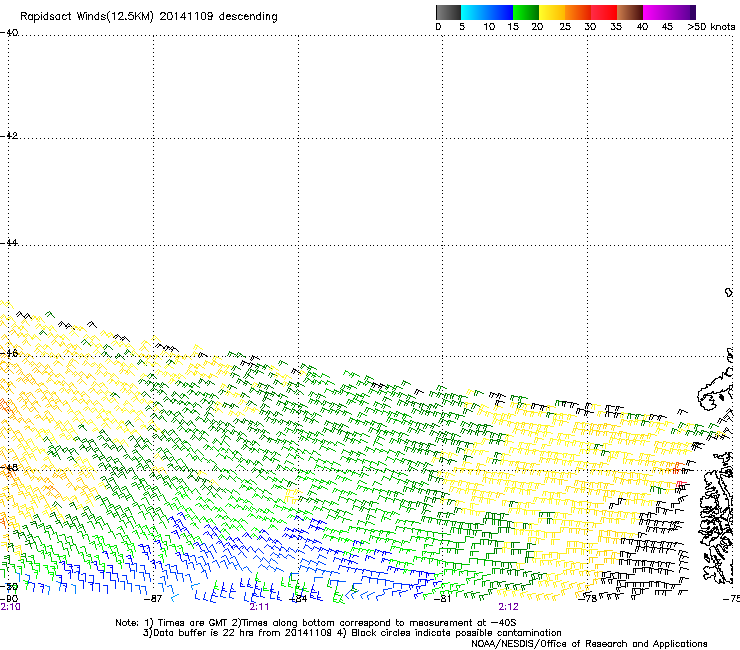Click the purple time label '2:10'

pos(10,607)
